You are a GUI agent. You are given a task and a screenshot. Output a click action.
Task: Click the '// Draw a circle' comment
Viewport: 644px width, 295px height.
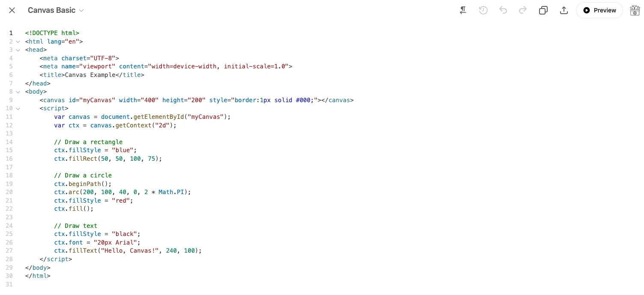83,175
